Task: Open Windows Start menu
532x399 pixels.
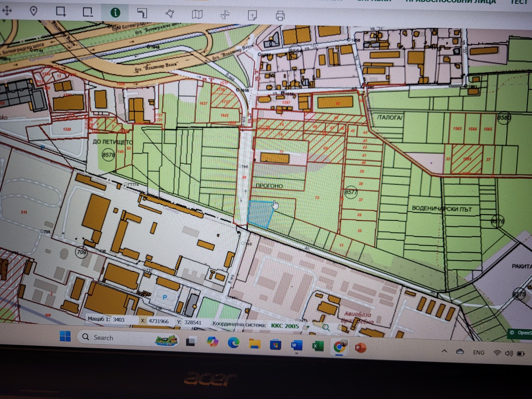Action: click(x=65, y=337)
